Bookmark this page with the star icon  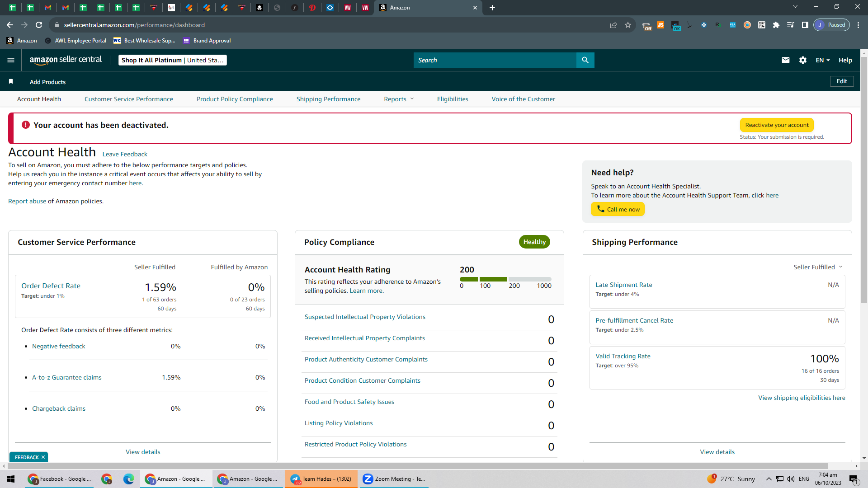(x=628, y=25)
